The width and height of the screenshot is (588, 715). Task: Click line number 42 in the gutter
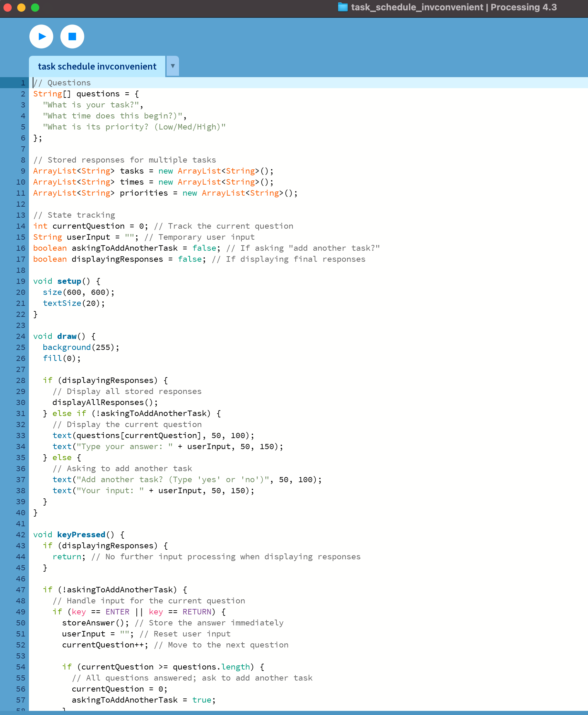(21, 535)
